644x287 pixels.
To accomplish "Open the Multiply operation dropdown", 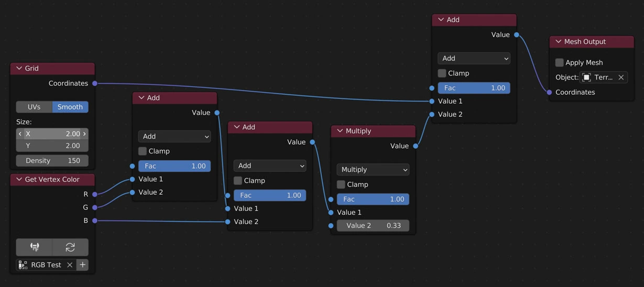I will (x=373, y=170).
